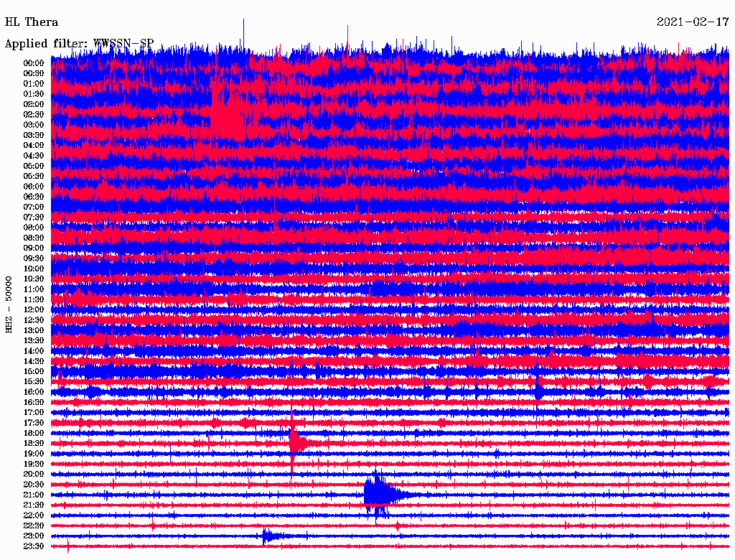Click the 16:30 time label

click(34, 403)
